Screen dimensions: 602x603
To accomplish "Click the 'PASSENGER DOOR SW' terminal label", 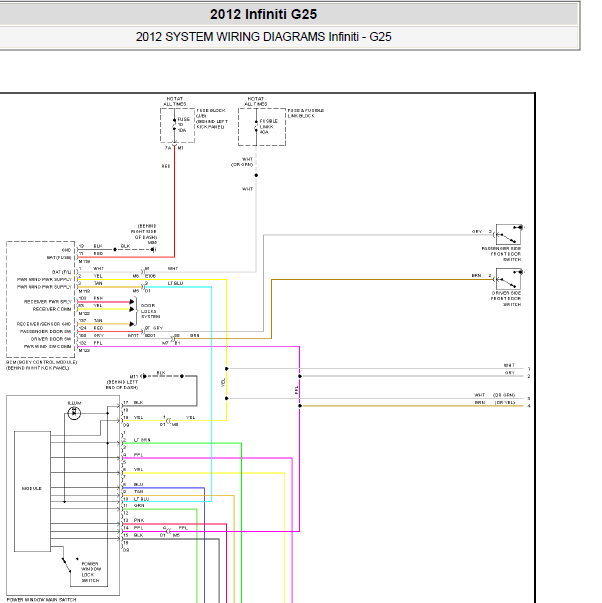I will pos(46,331).
